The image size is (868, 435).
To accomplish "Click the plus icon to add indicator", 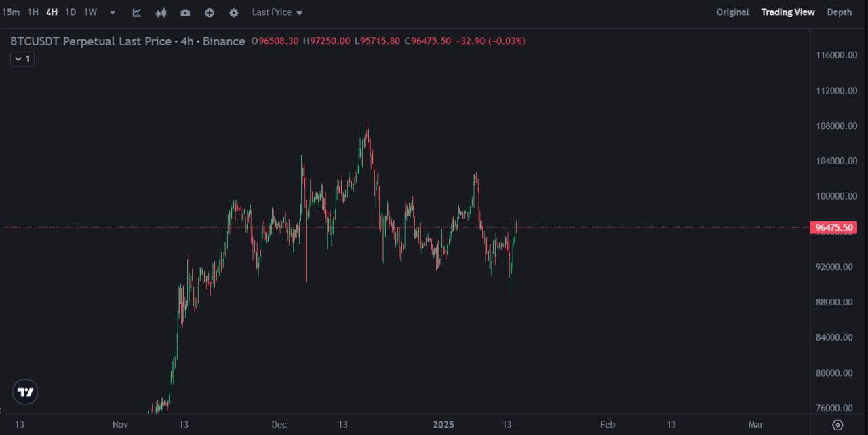I will tap(209, 12).
